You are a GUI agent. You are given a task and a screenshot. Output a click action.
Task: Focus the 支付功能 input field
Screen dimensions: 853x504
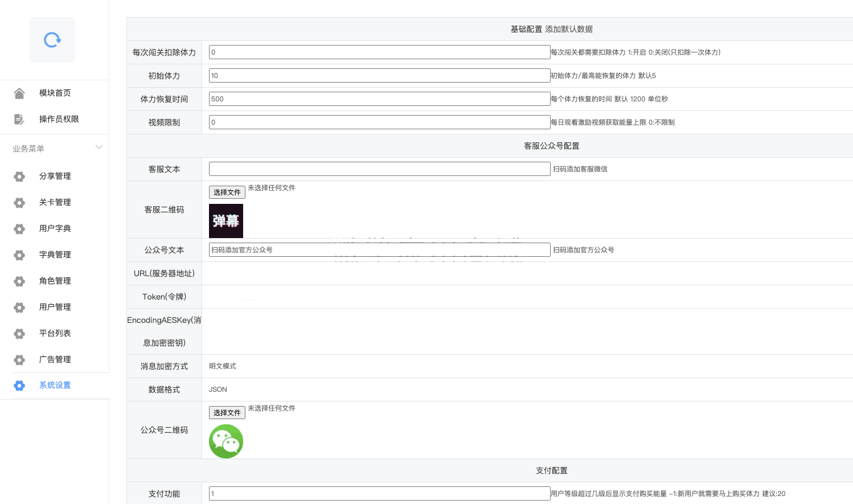pos(379,494)
